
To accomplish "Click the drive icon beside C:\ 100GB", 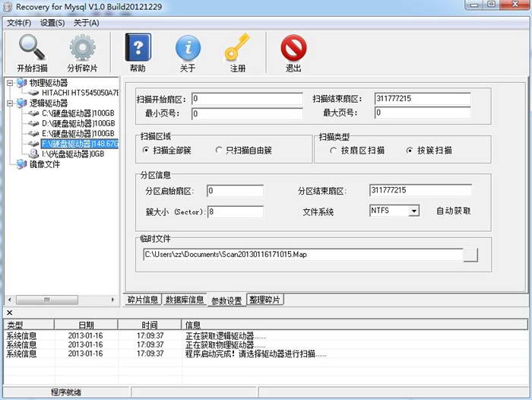I will pos(33,113).
